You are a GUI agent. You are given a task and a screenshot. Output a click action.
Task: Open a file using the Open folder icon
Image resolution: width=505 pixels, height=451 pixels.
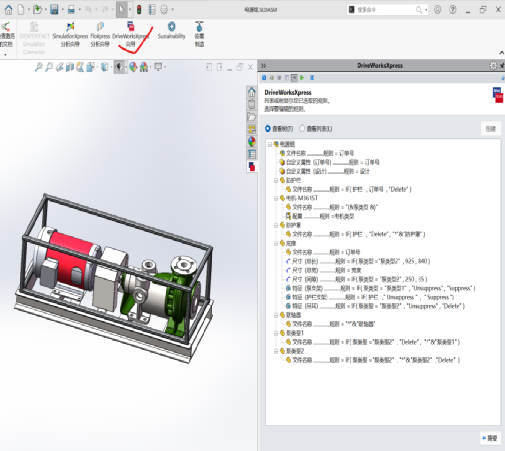point(37,9)
